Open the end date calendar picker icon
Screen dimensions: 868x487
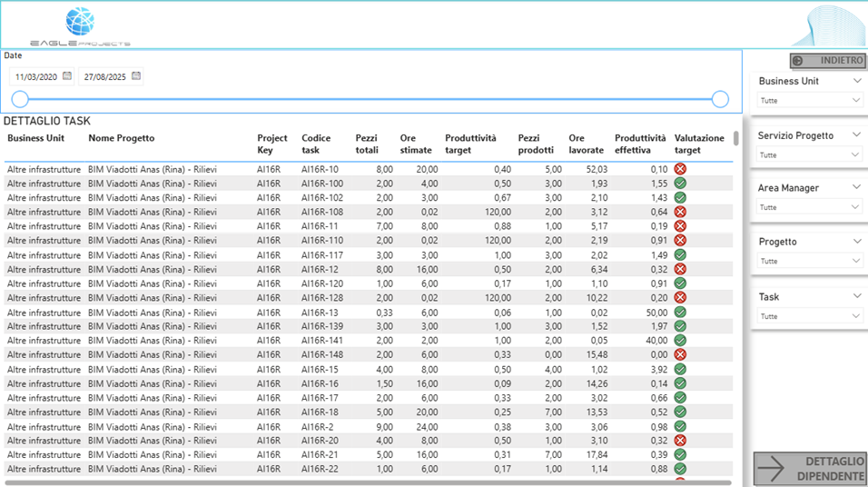pos(136,76)
